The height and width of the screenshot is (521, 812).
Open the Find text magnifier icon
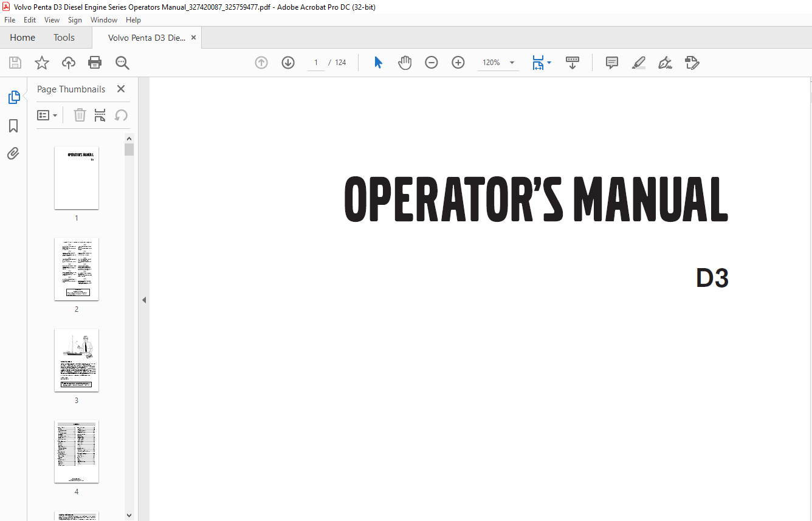(122, 63)
